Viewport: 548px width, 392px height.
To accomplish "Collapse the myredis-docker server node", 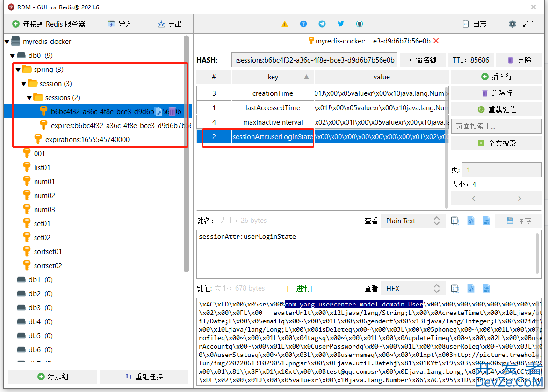I will click(7, 42).
